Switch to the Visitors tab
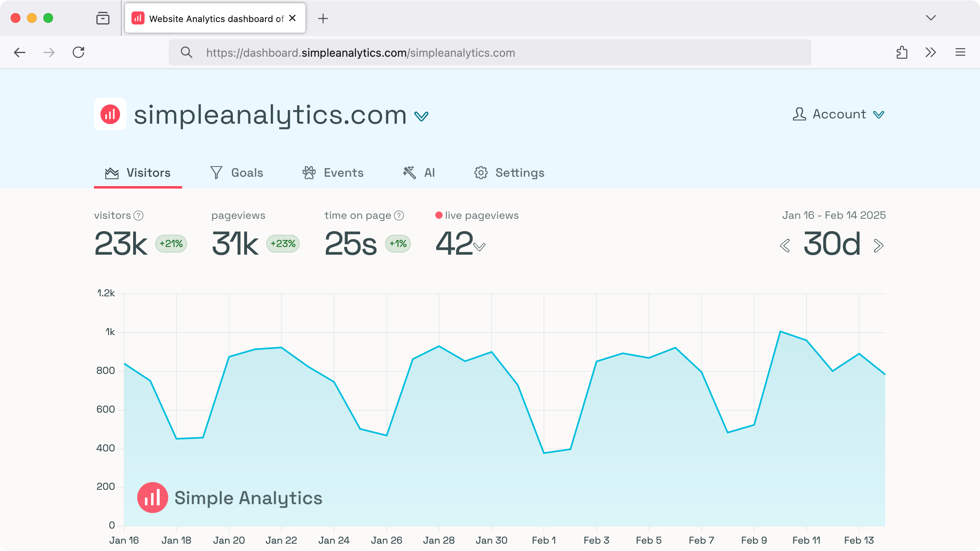980x551 pixels. [x=138, y=172]
